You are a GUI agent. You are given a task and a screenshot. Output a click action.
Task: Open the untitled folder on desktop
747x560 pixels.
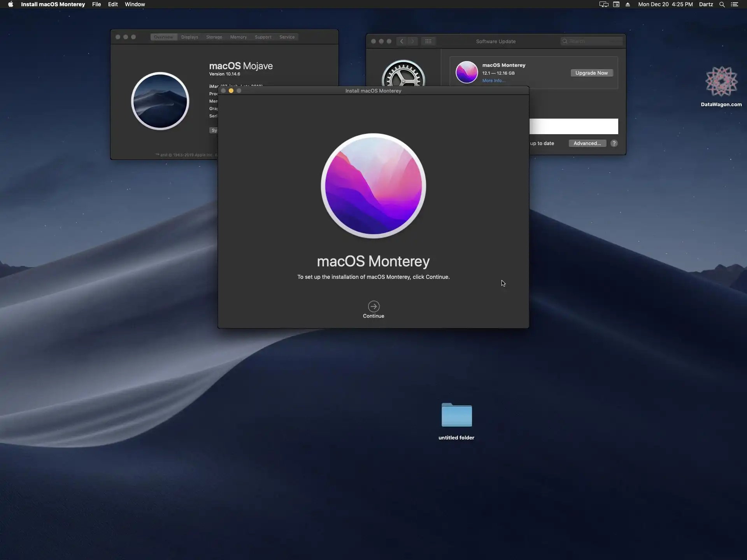coord(456,415)
